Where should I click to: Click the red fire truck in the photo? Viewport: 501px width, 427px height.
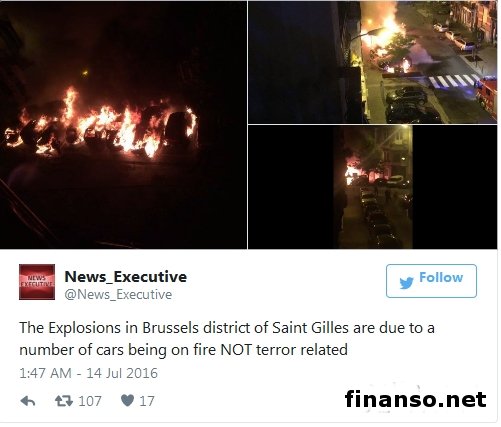(486, 96)
